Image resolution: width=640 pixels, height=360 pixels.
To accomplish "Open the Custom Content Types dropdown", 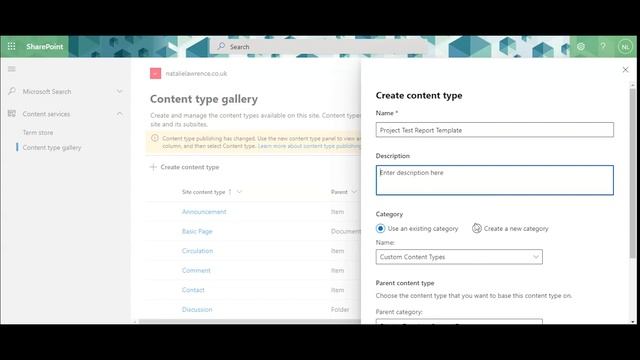I will (x=459, y=257).
